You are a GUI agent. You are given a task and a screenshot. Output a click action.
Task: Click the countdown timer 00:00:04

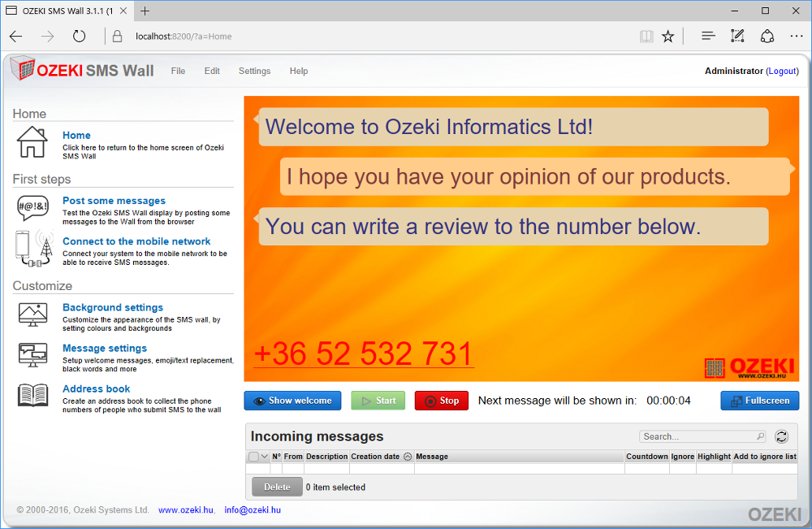point(668,401)
